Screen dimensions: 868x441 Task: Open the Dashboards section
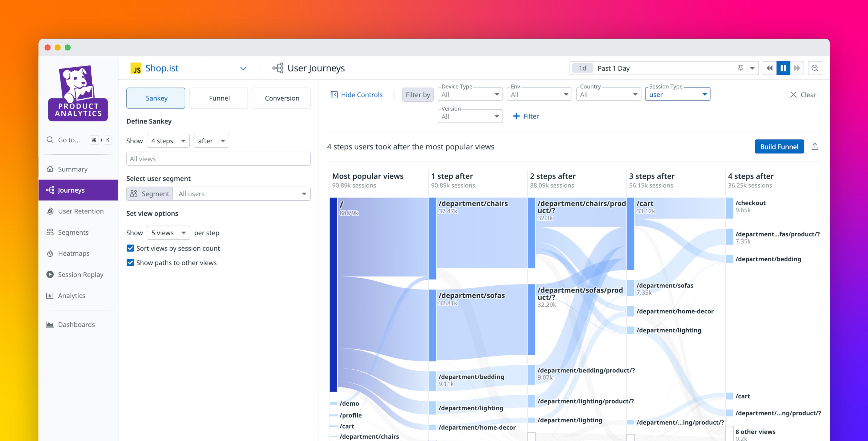(77, 324)
